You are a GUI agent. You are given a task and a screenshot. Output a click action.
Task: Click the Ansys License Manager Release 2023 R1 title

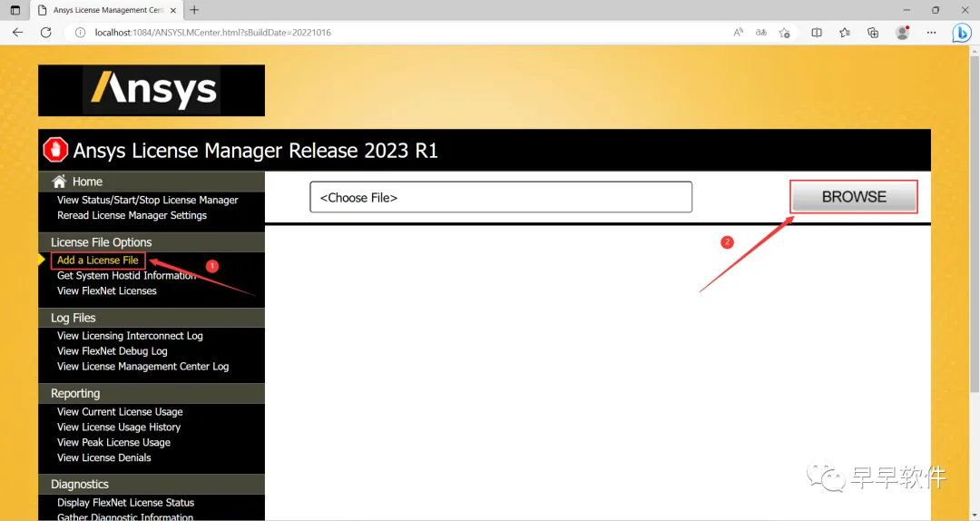(256, 151)
